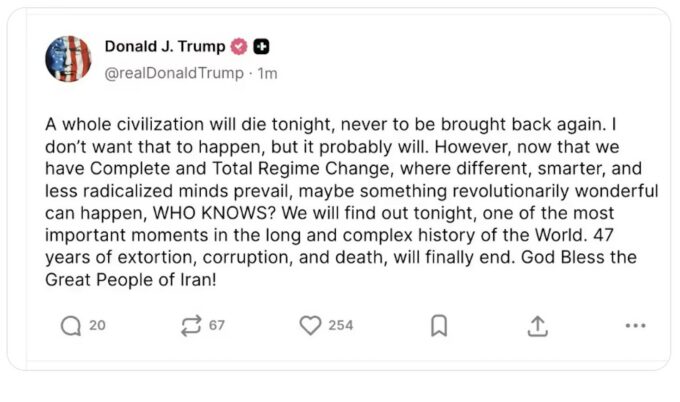Bookmark this post
The height and width of the screenshot is (402, 680).
pyautogui.click(x=438, y=326)
